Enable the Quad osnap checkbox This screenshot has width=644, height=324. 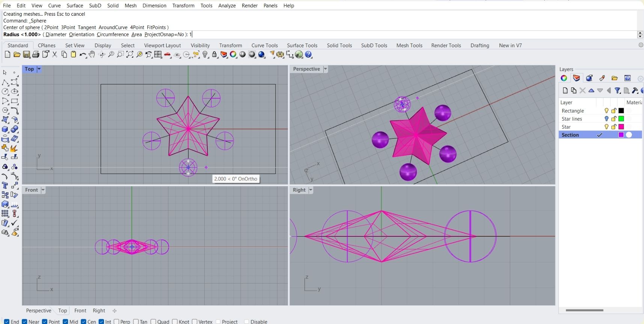[x=153, y=321]
